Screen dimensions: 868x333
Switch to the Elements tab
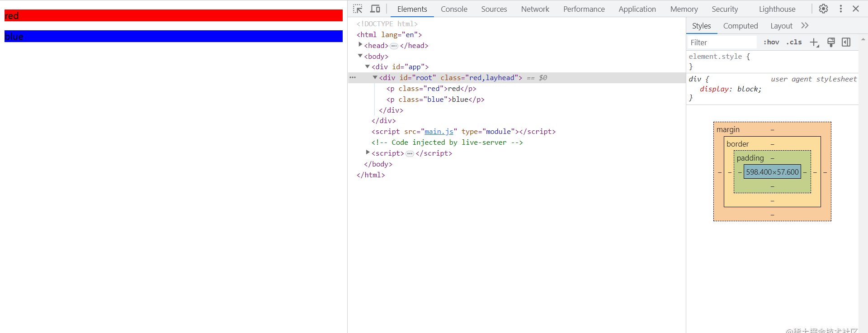coord(412,9)
